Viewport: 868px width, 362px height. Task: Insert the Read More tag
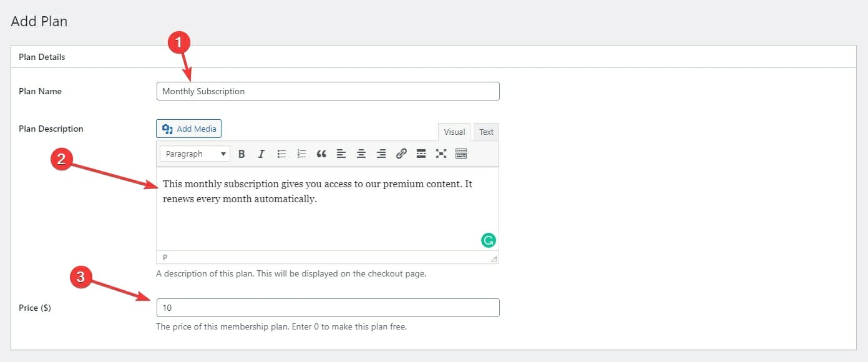point(421,154)
